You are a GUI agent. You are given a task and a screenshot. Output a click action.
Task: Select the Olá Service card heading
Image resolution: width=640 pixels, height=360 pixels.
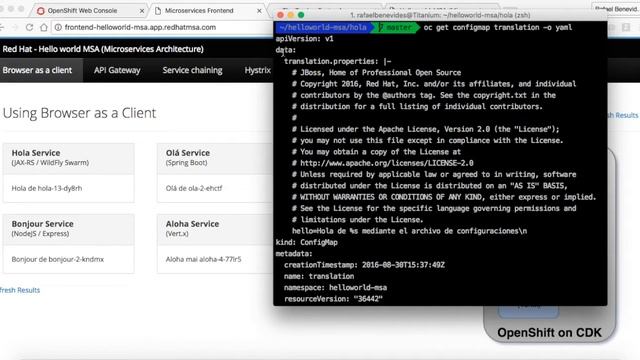pos(188,153)
